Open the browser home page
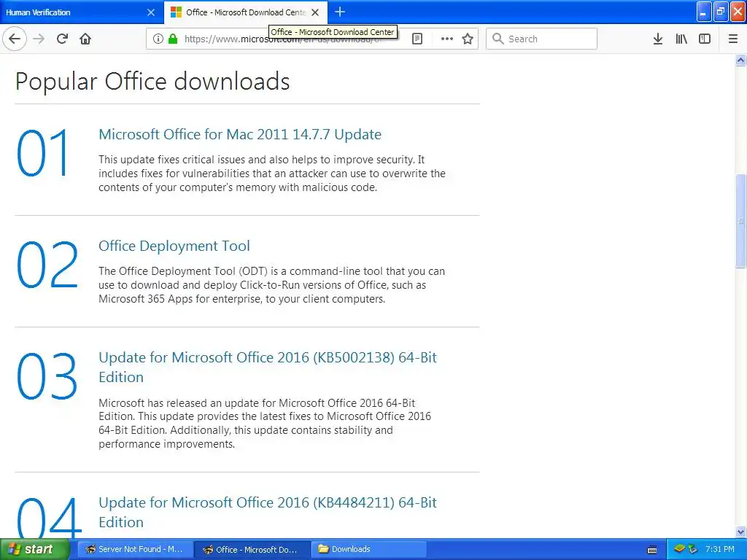 point(85,39)
